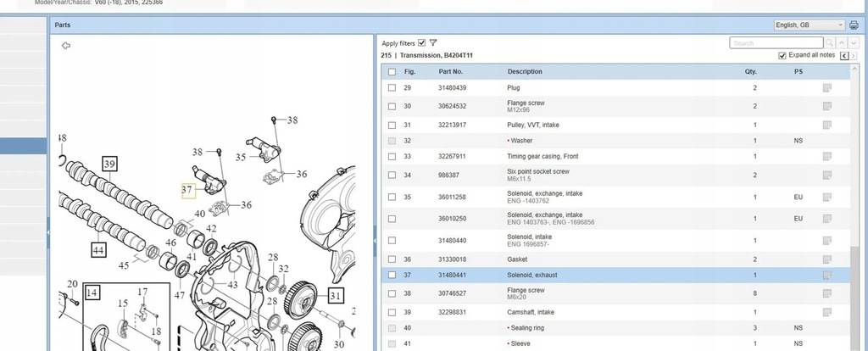Viewport: 868px width, 351px height.
Task: Run search with the magnifier icon
Action: (829, 42)
